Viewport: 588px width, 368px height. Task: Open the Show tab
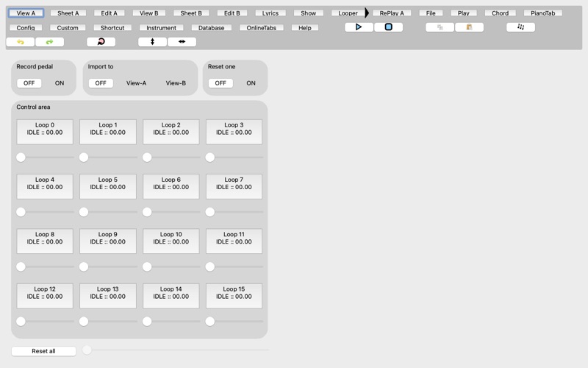point(308,13)
